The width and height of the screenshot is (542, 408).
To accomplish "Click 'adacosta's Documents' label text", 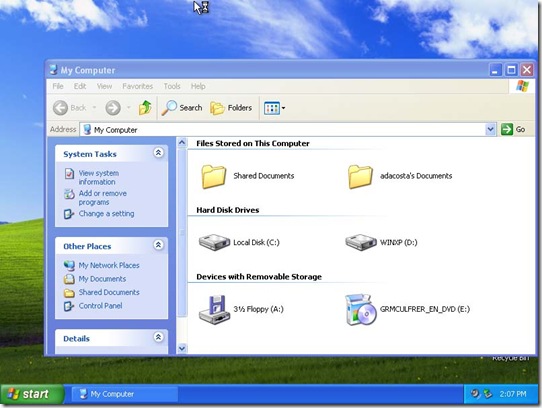I will click(416, 176).
